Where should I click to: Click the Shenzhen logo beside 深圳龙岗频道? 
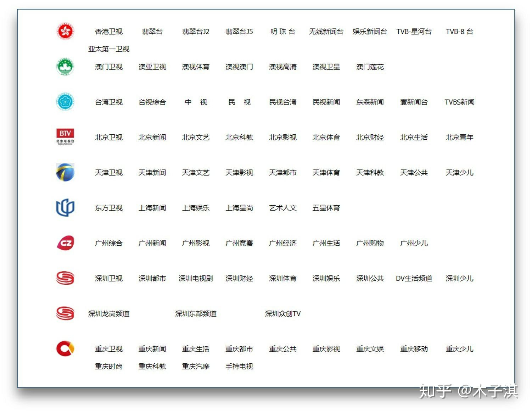point(65,313)
